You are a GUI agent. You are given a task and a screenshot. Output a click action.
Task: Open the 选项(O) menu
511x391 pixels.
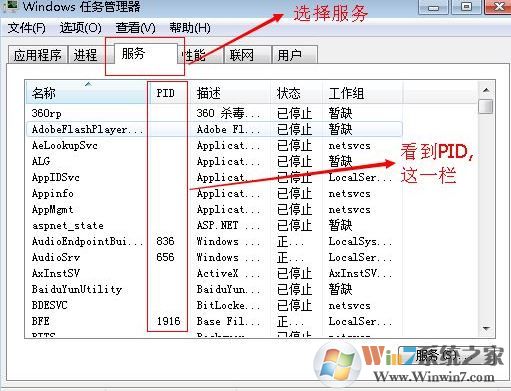[x=81, y=28]
